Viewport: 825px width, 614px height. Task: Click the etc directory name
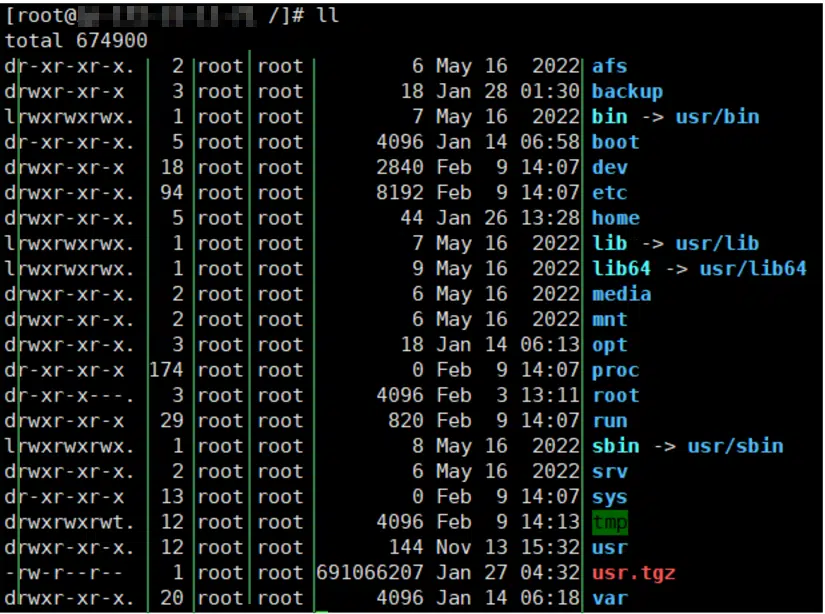click(609, 193)
